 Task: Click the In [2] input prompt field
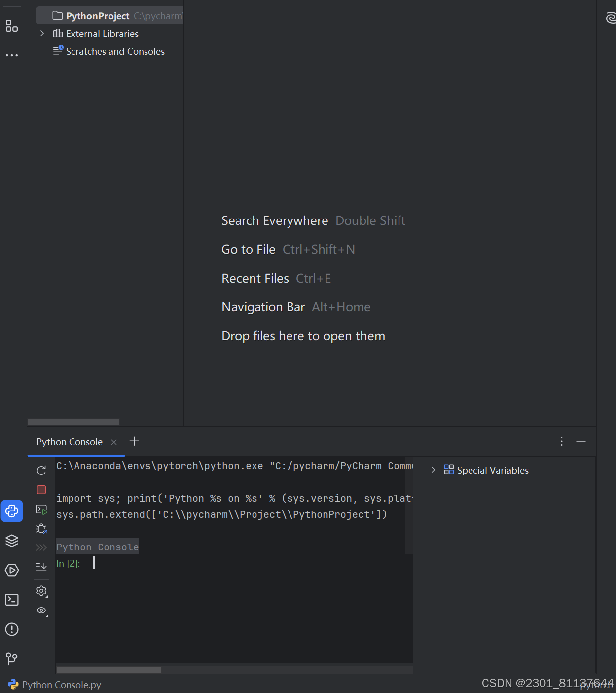click(x=93, y=563)
